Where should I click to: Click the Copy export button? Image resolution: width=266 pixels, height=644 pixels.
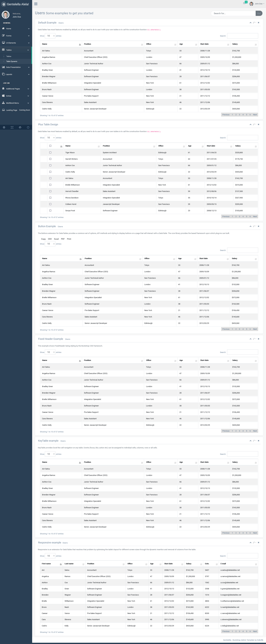click(x=43, y=239)
